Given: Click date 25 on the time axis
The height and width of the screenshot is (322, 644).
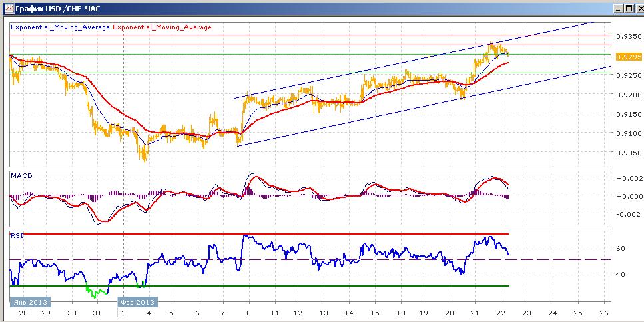Looking at the screenshot, I should 578,312.
